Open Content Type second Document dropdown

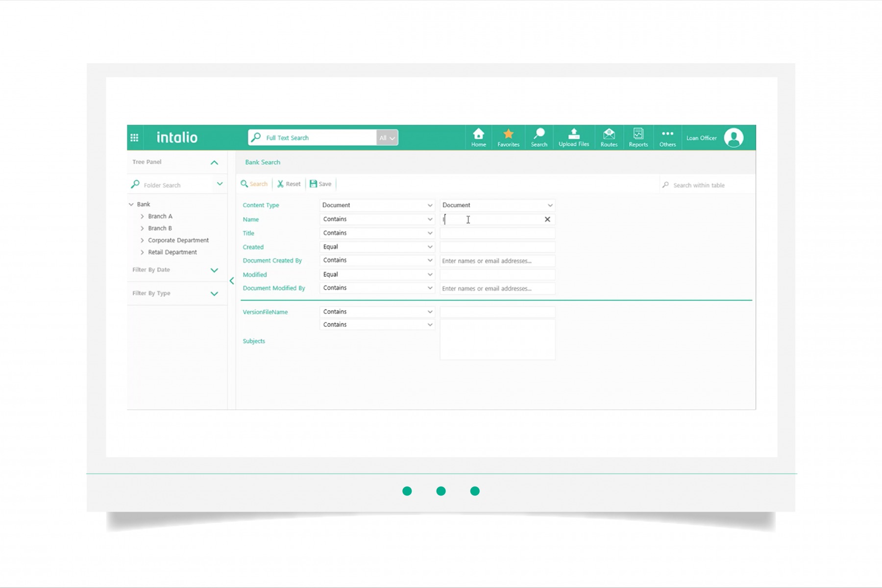click(x=497, y=205)
